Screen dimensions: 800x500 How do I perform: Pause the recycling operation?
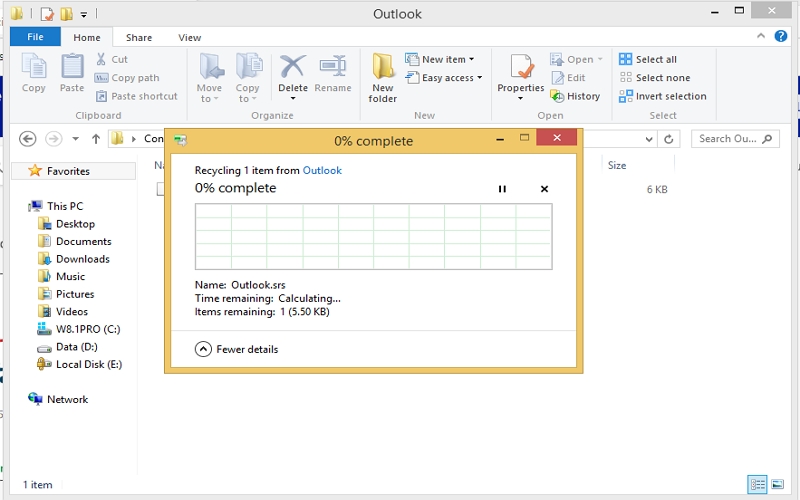tap(503, 189)
